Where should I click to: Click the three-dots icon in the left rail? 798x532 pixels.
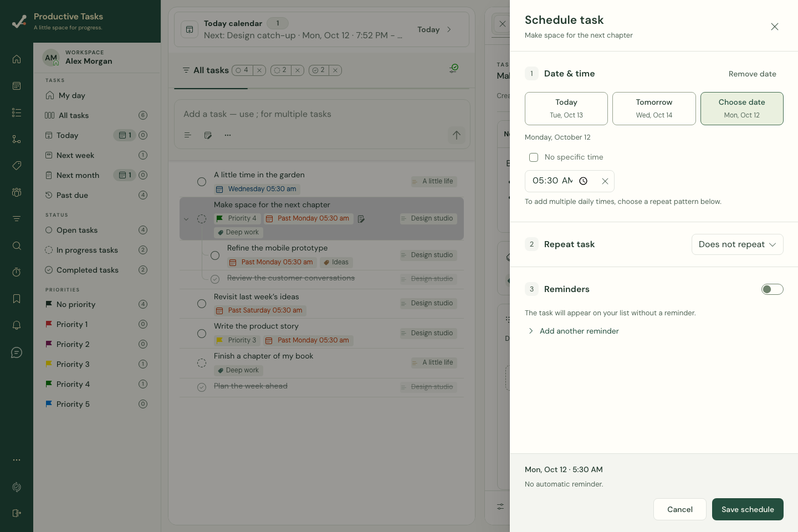pos(17,460)
